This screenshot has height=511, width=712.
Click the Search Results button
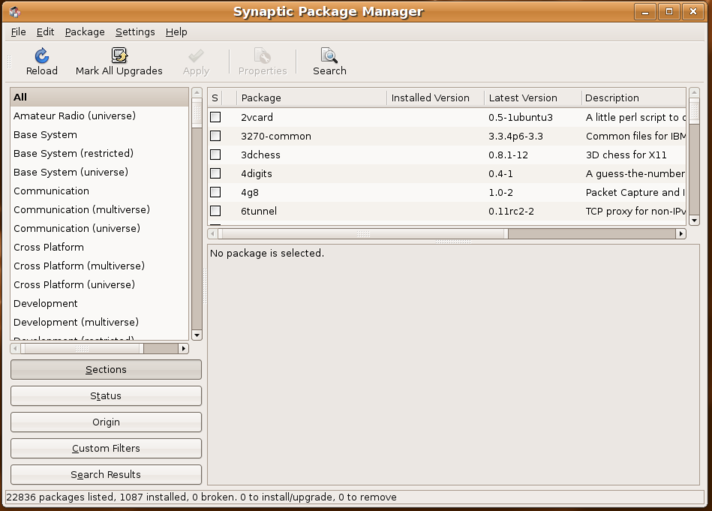click(106, 475)
